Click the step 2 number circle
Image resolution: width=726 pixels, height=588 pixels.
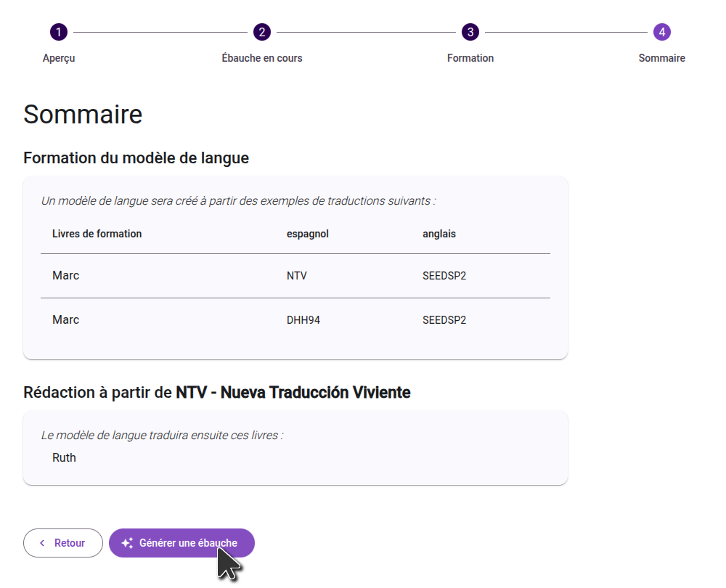(261, 32)
